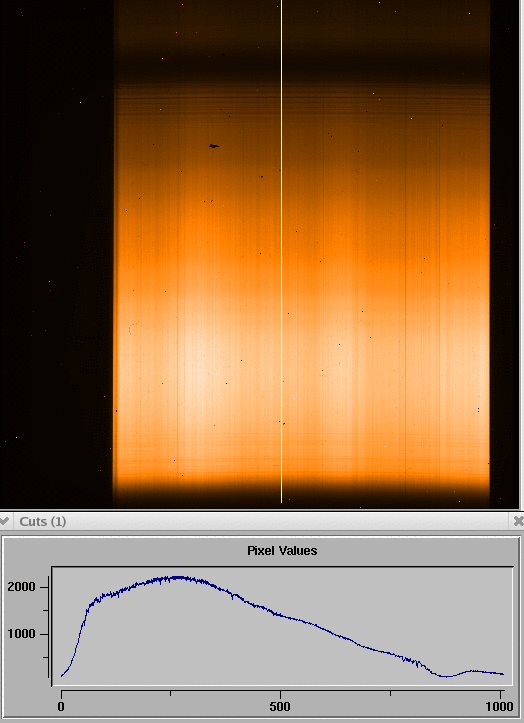
Task: Click the 0 label on x-axis
Action: click(x=61, y=706)
